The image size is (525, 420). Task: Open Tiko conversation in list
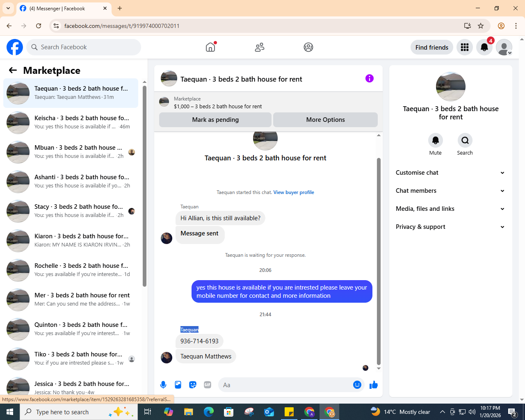coord(71,359)
